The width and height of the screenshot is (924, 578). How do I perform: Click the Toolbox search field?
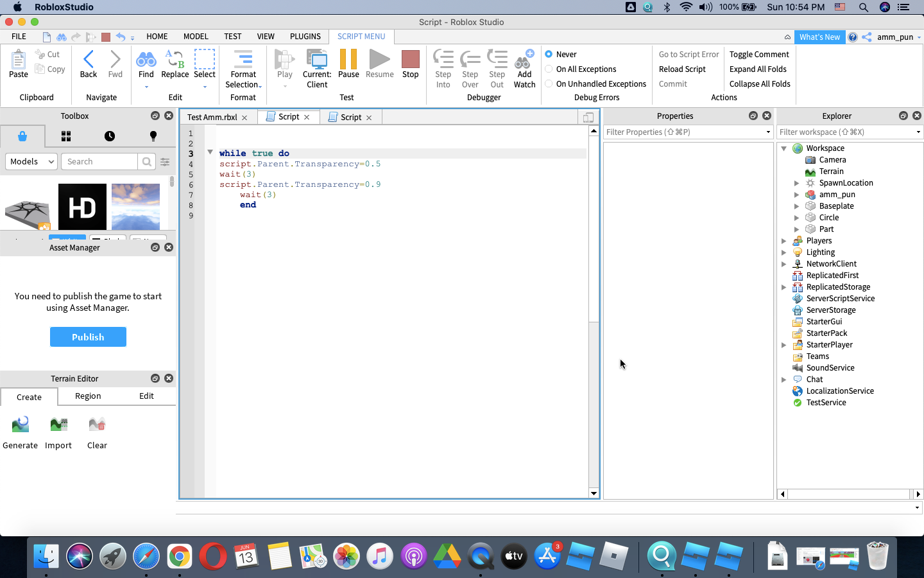click(99, 162)
